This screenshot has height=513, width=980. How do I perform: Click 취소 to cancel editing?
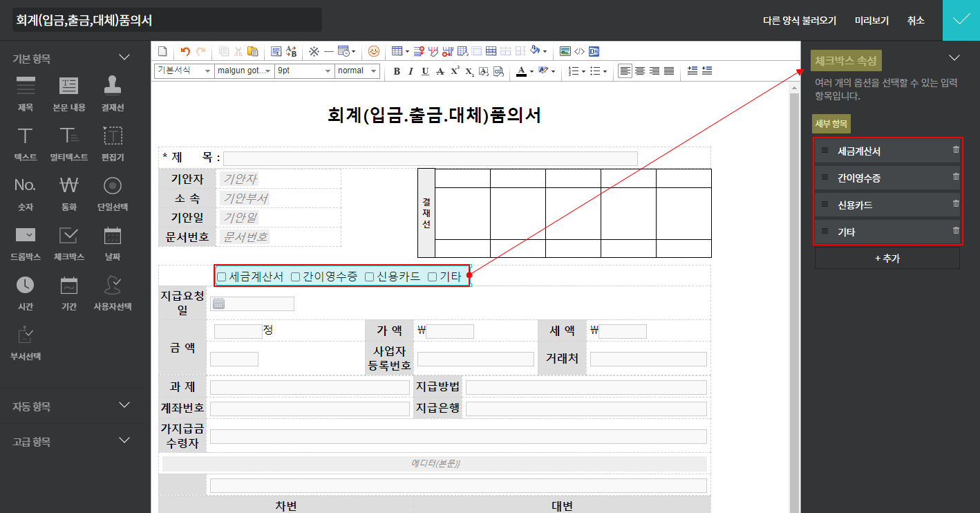pos(916,21)
